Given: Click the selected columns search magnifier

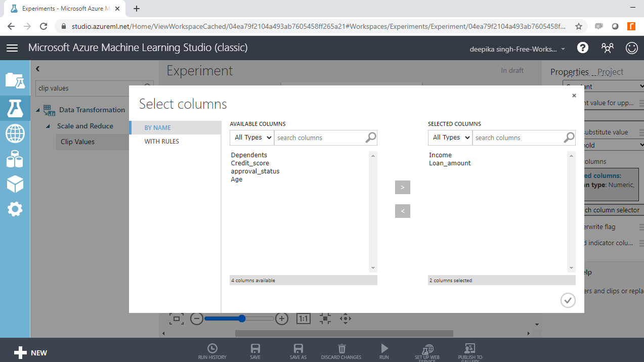Looking at the screenshot, I should (x=569, y=138).
